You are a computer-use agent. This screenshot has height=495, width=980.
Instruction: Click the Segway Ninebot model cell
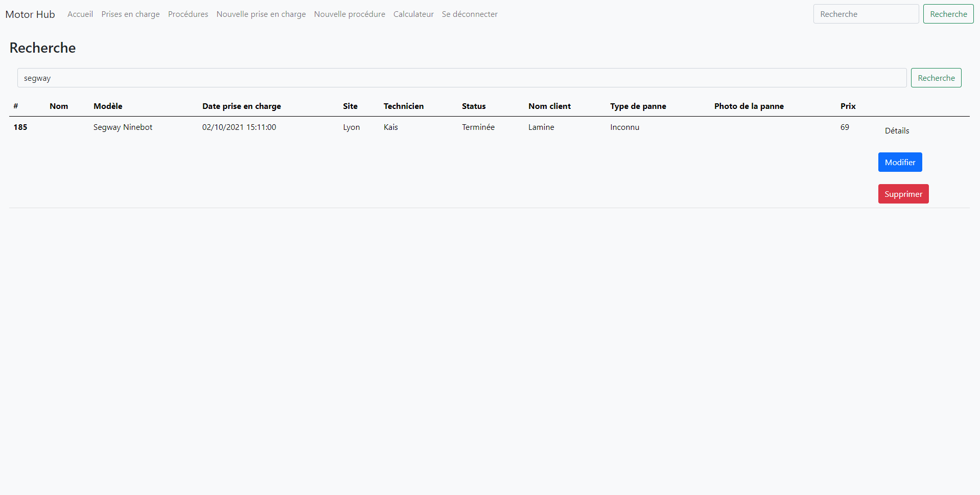coord(123,127)
